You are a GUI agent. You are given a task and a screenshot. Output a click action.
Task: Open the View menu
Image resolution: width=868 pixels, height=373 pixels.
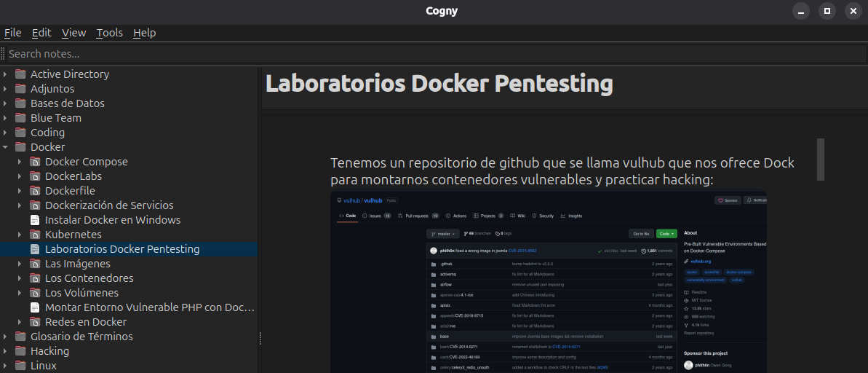pos(73,33)
